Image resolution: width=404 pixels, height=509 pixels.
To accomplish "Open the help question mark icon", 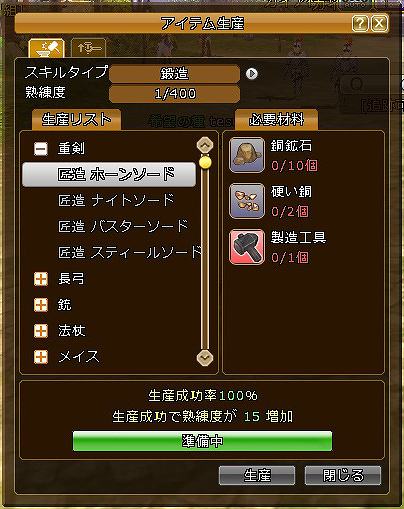I will point(360,23).
